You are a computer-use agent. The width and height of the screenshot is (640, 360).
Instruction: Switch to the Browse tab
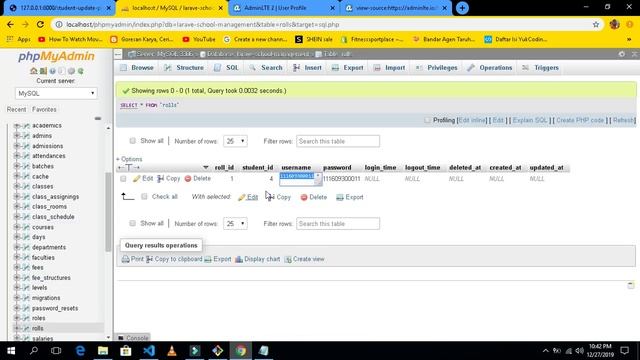[137, 68]
